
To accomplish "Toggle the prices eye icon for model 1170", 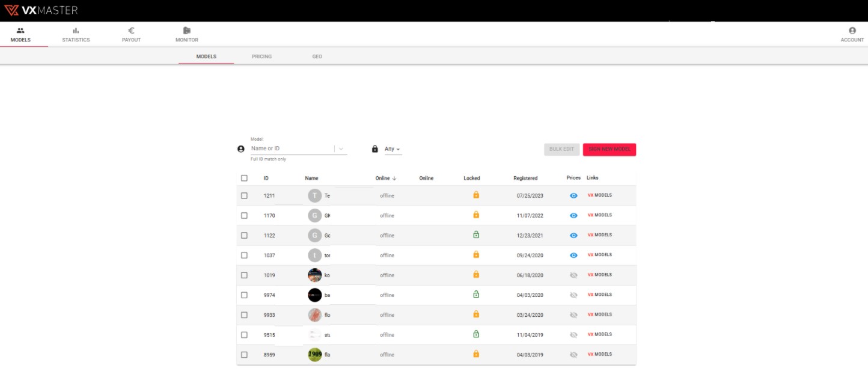I will [x=573, y=215].
